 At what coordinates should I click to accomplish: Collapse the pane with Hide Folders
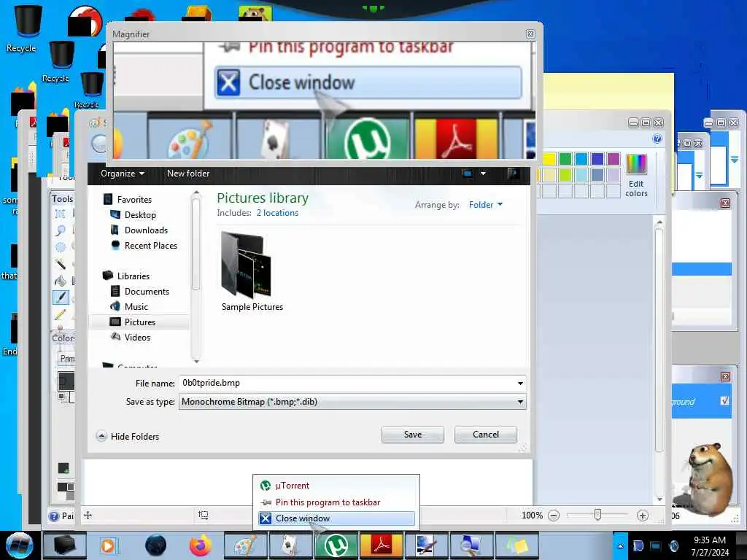tap(128, 436)
